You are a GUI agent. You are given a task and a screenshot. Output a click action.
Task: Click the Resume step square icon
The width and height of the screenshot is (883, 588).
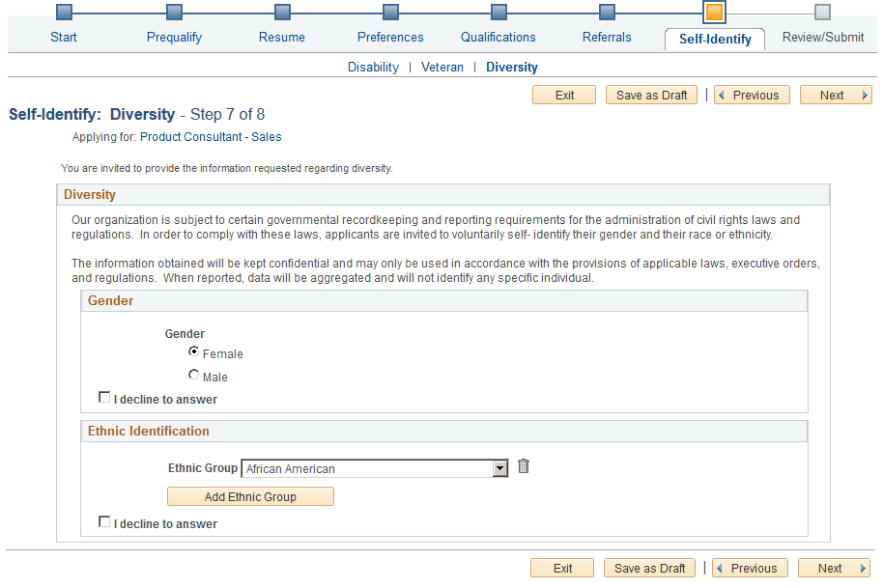pos(282,13)
